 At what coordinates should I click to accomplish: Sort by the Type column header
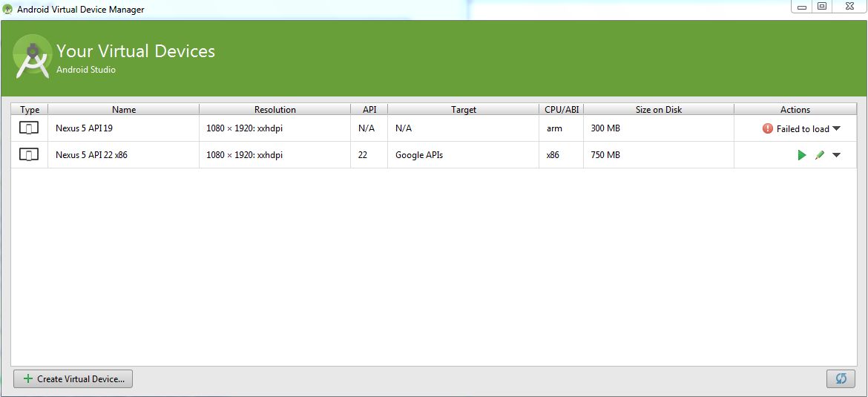pos(30,110)
